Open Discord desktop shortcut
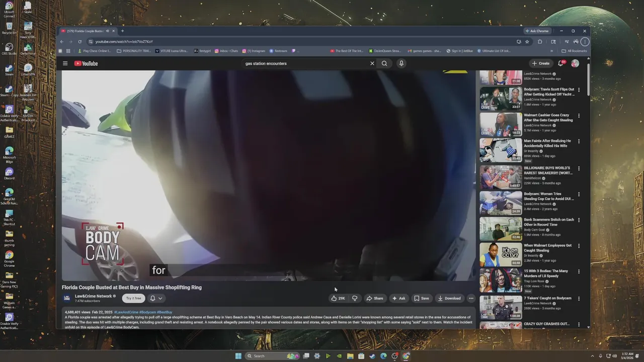This screenshot has height=362, width=644. pyautogui.click(x=9, y=173)
